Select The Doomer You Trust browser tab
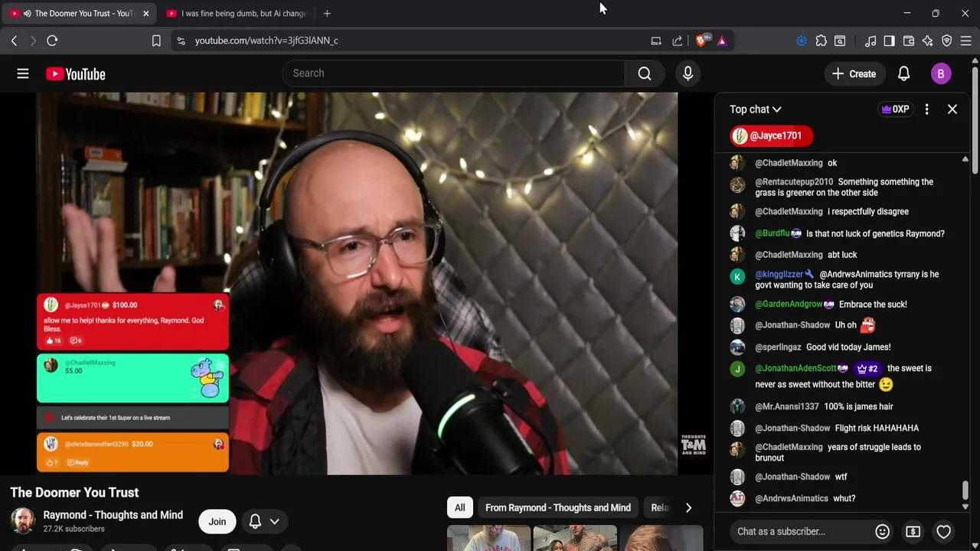The width and height of the screenshot is (980, 551). point(79,13)
